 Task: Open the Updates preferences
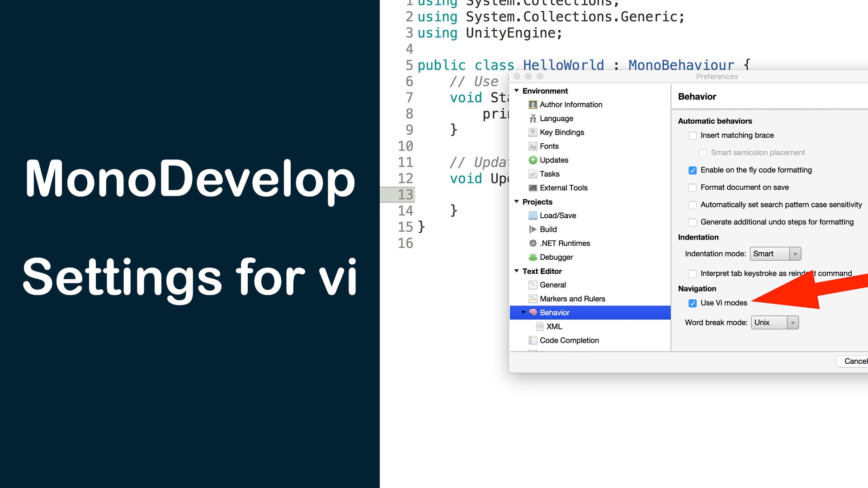tap(554, 160)
